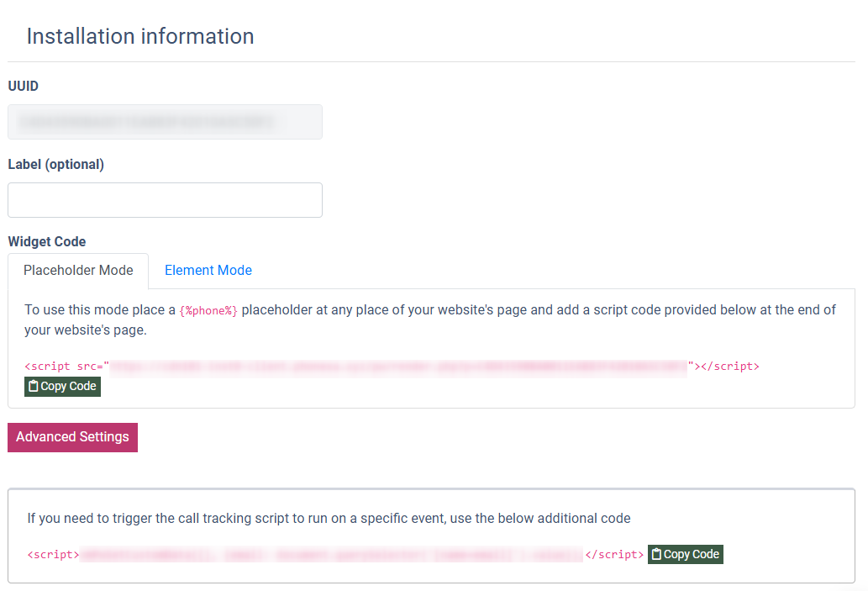Copy the widget script code
868x591 pixels.
tap(62, 386)
